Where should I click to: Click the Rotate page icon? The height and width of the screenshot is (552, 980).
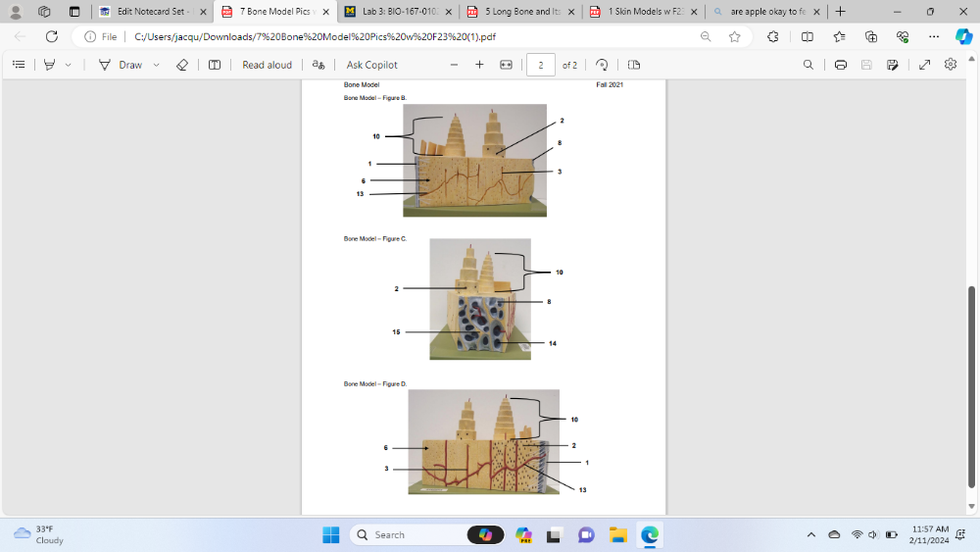(x=602, y=65)
